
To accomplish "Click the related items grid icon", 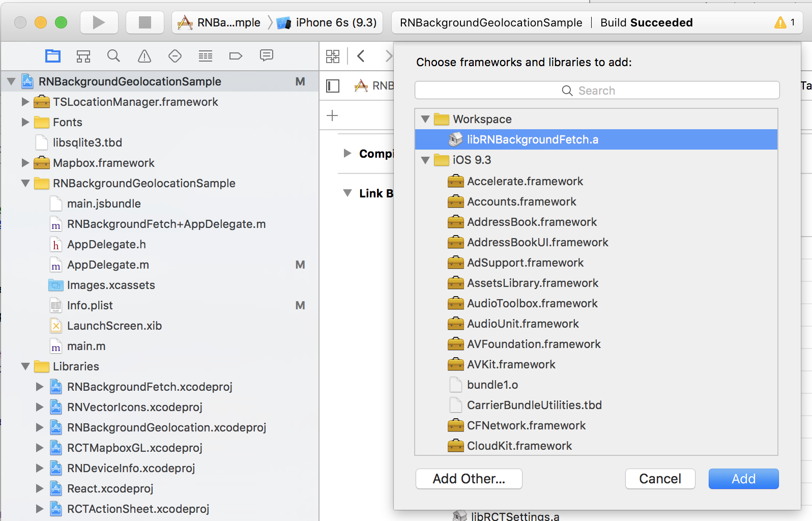I will pyautogui.click(x=333, y=56).
